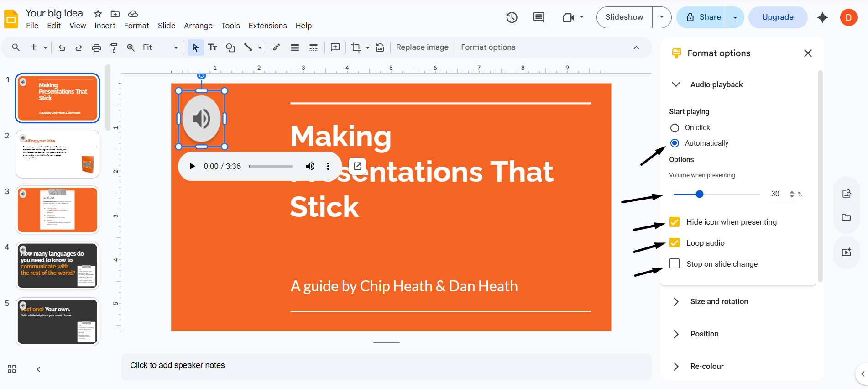Choose the Select cursor tool
Viewport: 868px width, 389px height.
195,47
